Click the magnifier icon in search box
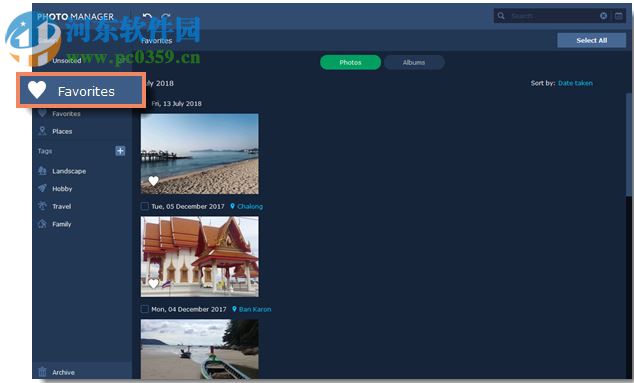634x383 pixels. tap(501, 16)
